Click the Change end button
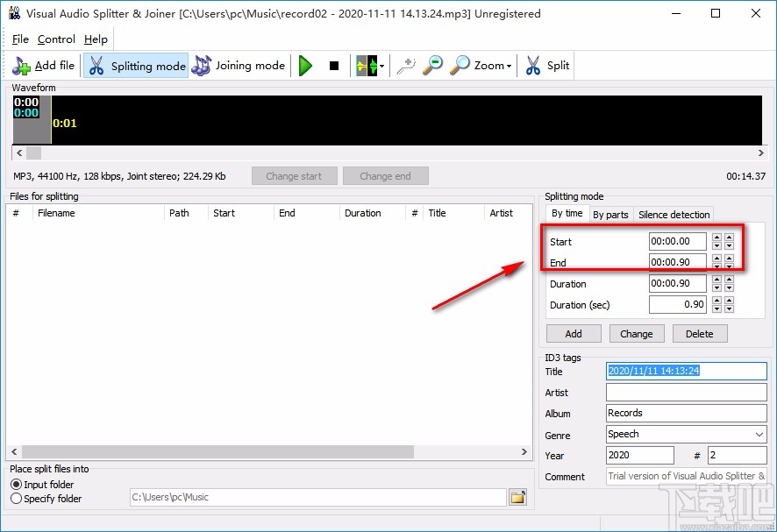 (385, 176)
